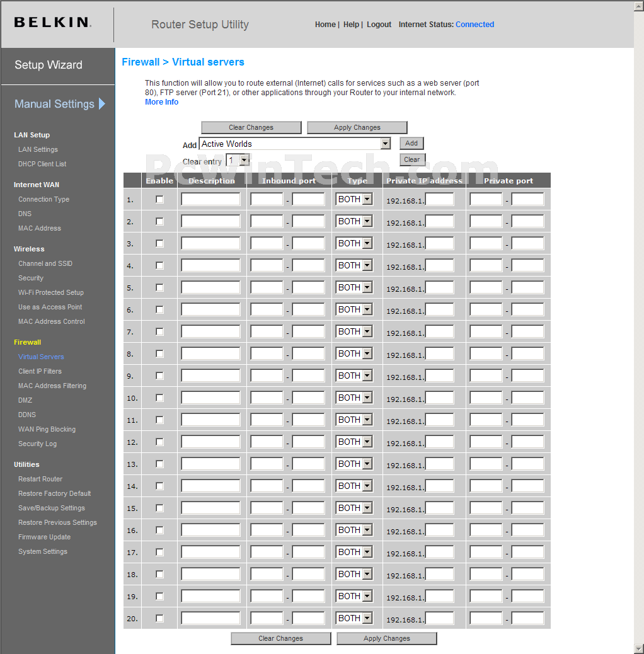Open Restore Factory Default page
Screen dimensions: 644x654
[54, 493]
